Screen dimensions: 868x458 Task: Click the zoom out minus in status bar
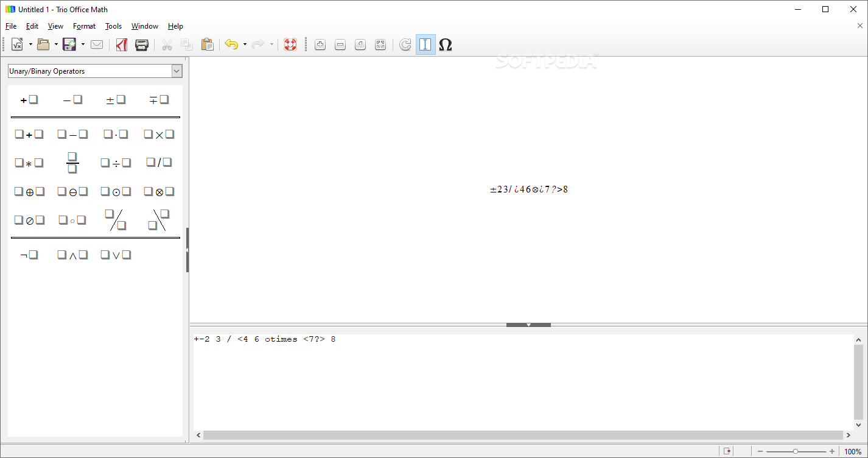[759, 451]
